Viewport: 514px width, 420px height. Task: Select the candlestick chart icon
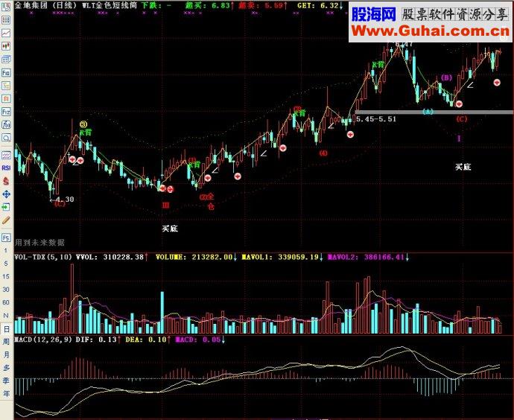[x=6, y=46]
